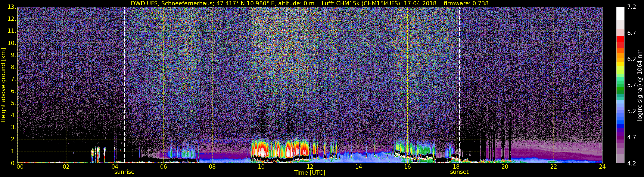Image resolution: width=644 pixels, height=177 pixels.
Task: Click the '06' time tick label
Action: [164, 167]
